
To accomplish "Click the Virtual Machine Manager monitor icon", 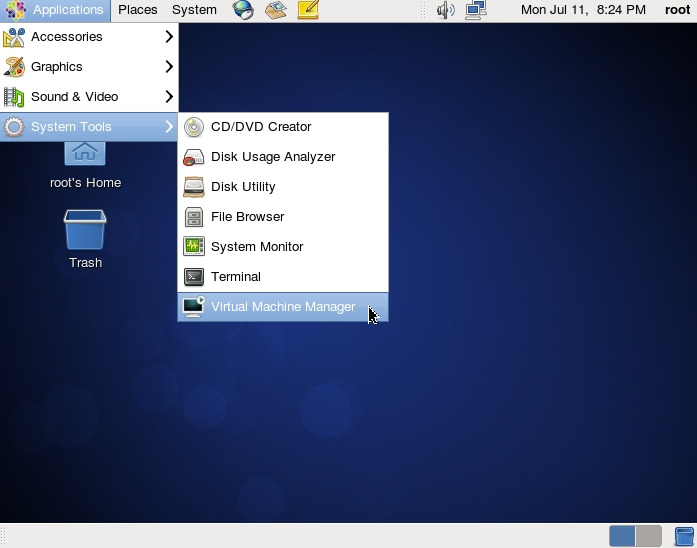I will 194,307.
